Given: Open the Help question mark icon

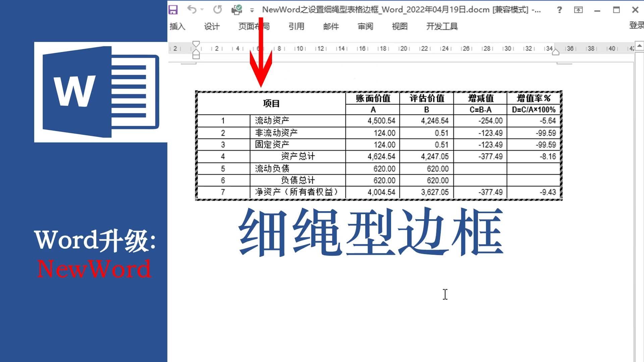Looking at the screenshot, I should tap(559, 10).
